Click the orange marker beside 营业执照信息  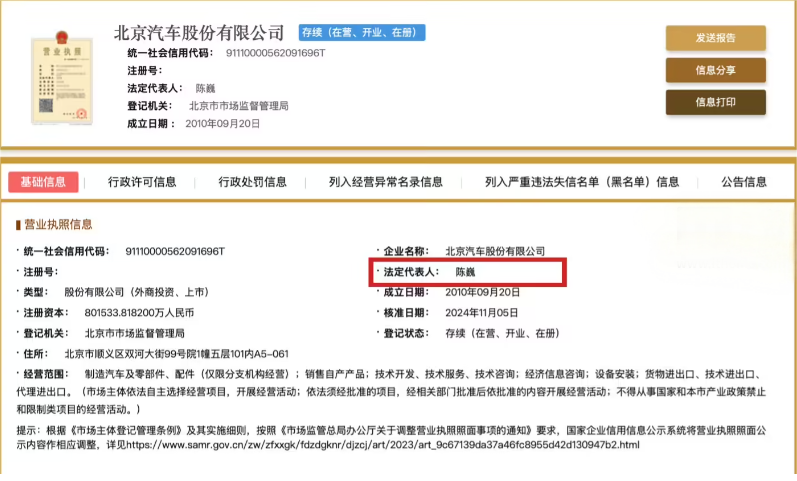click(17, 225)
